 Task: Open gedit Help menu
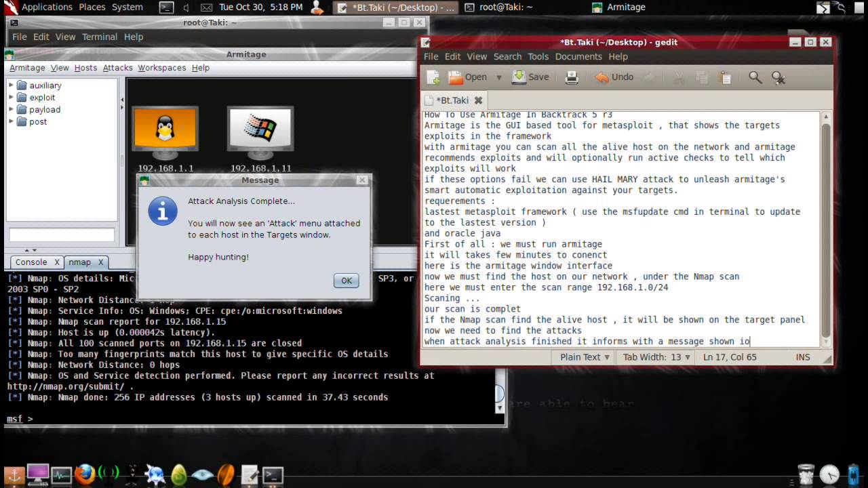click(x=618, y=57)
